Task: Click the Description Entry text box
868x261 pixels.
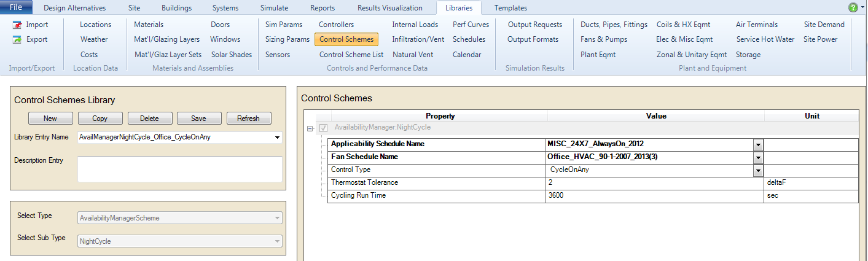Action: pyautogui.click(x=179, y=169)
